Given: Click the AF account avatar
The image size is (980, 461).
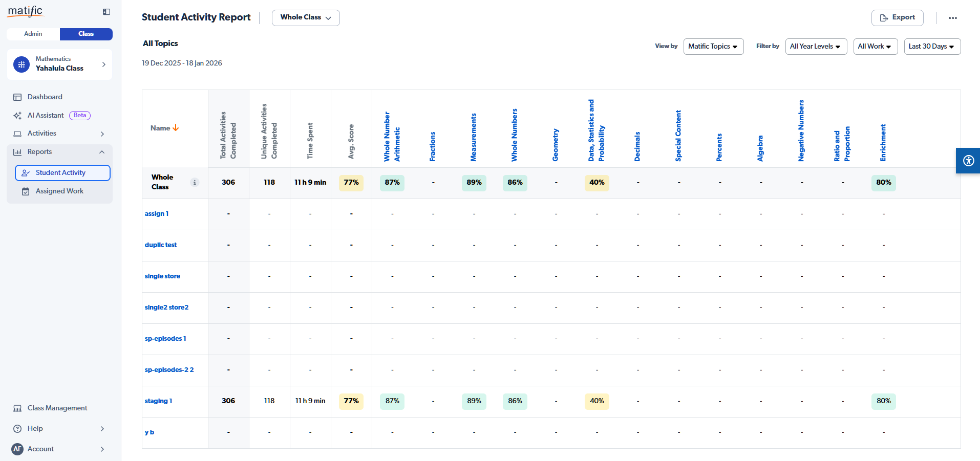Looking at the screenshot, I should pos(17,449).
